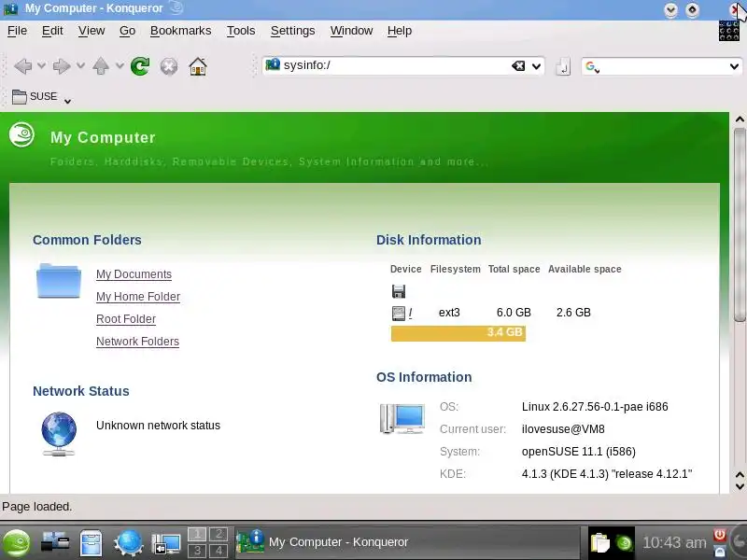
Task: Expand the SUSE bookmarks folder chevron
Action: (x=67, y=101)
